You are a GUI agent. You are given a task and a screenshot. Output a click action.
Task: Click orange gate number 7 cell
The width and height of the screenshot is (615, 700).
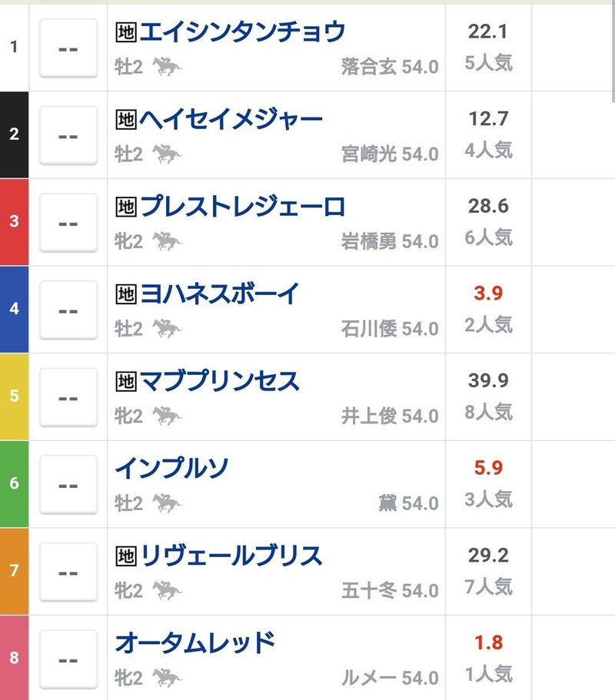pyautogui.click(x=15, y=571)
